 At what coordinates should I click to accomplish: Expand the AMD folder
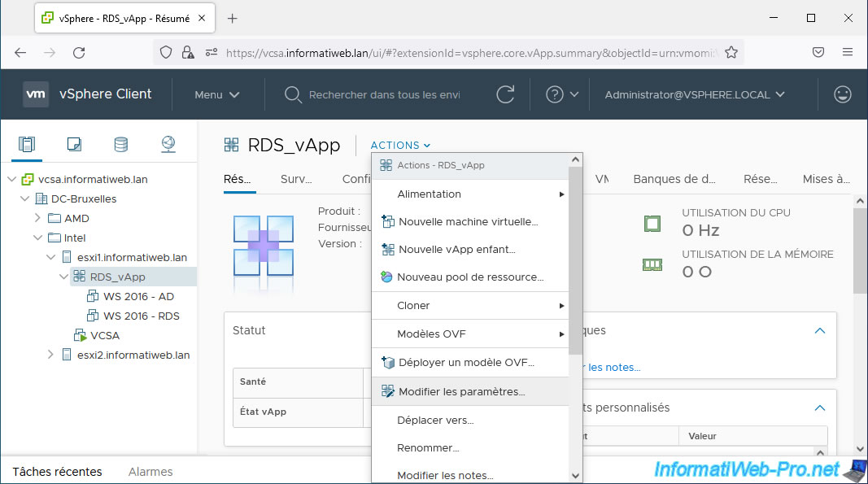pyautogui.click(x=37, y=218)
